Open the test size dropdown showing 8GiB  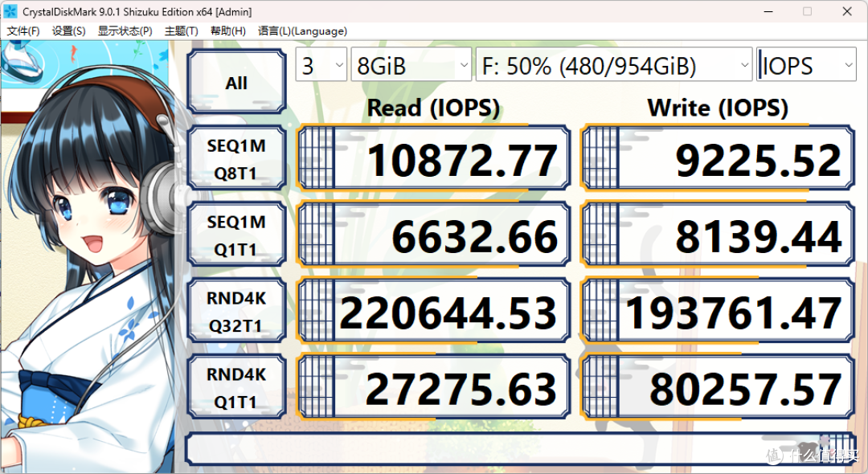[411, 65]
